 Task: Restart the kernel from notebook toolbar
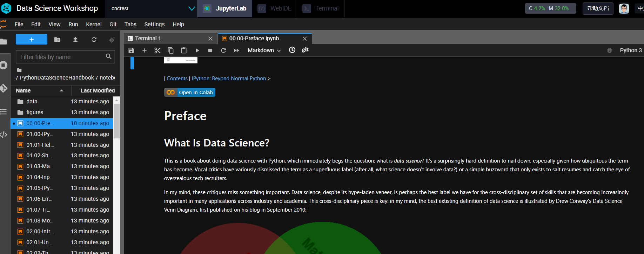pos(223,50)
